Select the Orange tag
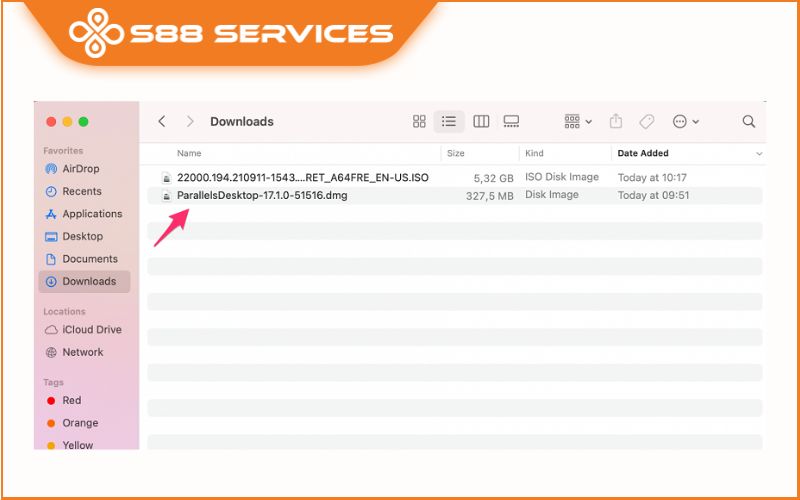This screenshot has width=800, height=500. click(x=84, y=423)
